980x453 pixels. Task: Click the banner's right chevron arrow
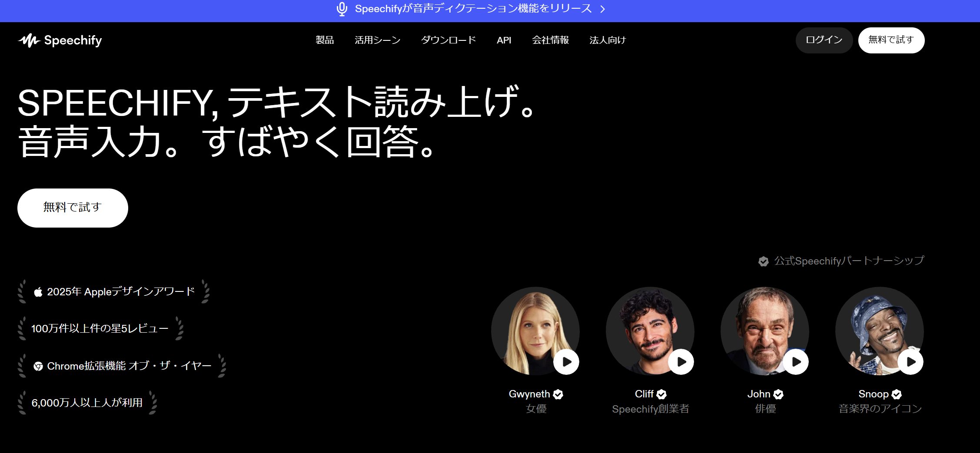click(x=602, y=9)
